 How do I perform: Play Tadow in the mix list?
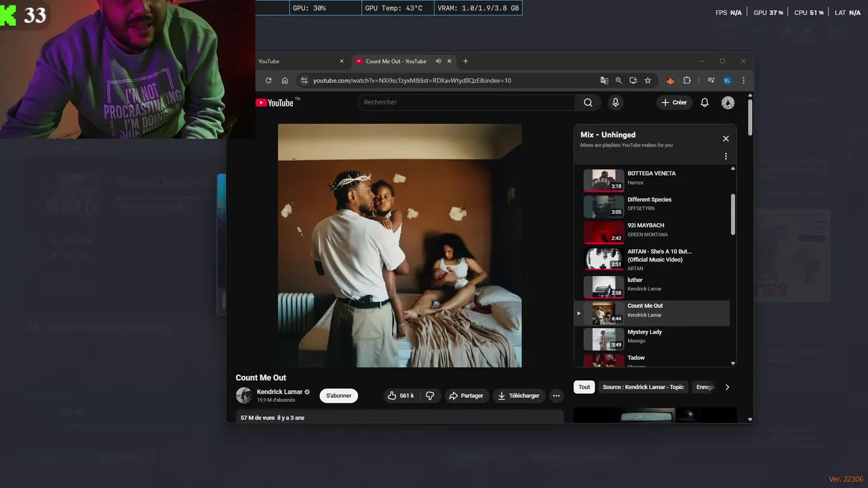click(652, 360)
